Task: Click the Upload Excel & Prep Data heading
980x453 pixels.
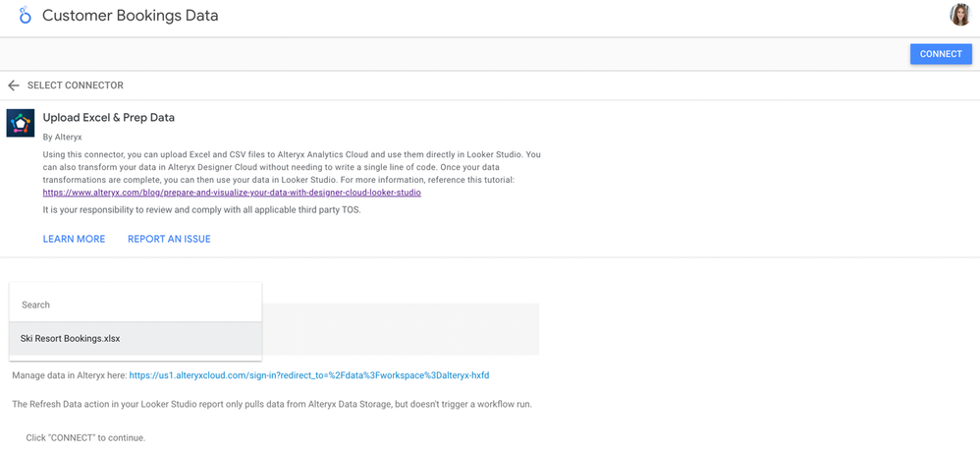Action: (109, 118)
